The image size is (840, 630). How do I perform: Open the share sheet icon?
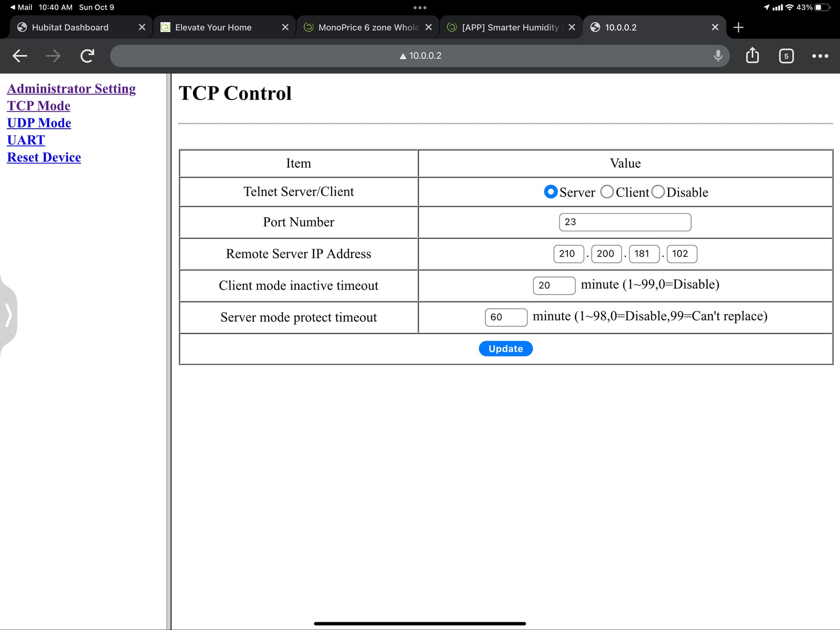(x=752, y=56)
